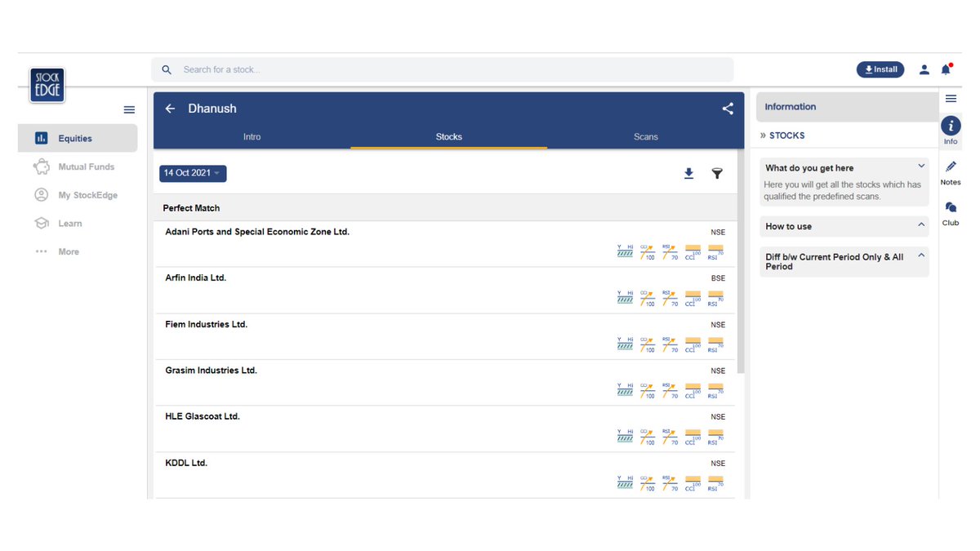980x551 pixels.
Task: Open the notifications bell
Action: (x=946, y=69)
